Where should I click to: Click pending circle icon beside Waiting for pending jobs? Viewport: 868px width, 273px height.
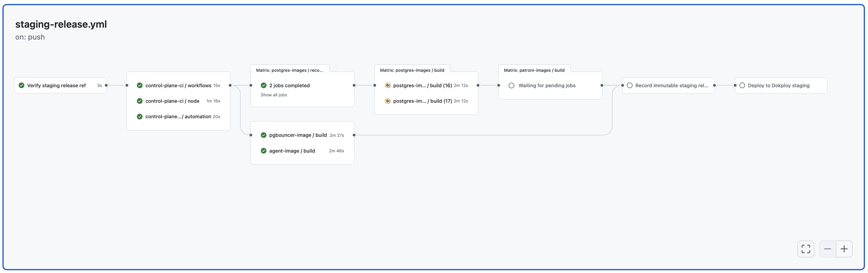[511, 85]
